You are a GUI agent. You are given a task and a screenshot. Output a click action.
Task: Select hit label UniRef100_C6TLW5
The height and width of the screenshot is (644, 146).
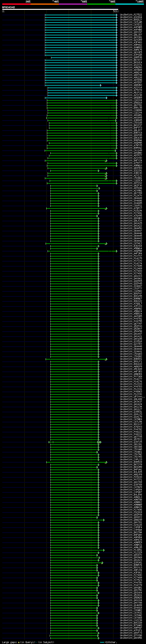(131, 22)
